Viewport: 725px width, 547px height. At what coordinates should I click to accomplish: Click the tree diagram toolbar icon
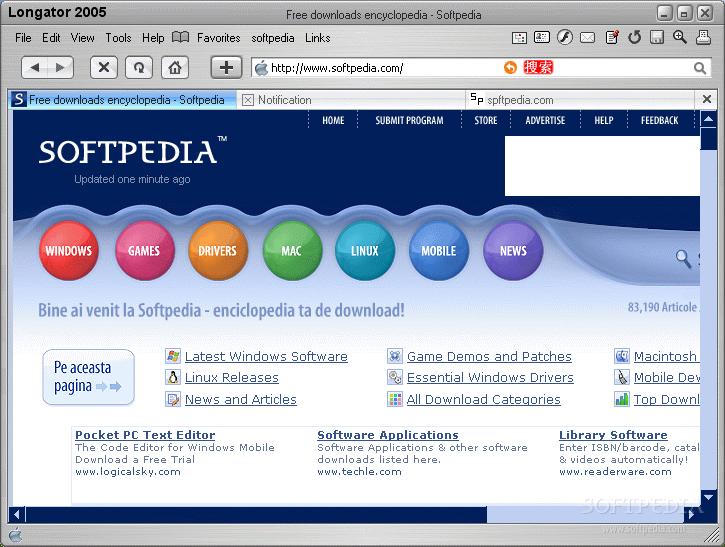click(519, 37)
